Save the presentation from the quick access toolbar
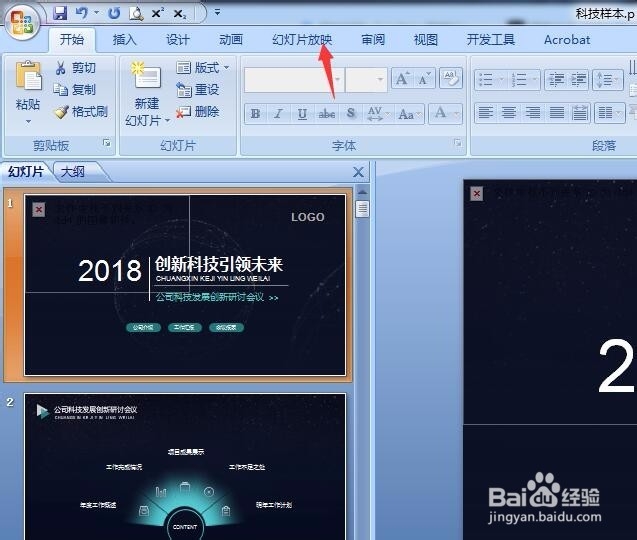Screen dimensions: 637x540 60,13
